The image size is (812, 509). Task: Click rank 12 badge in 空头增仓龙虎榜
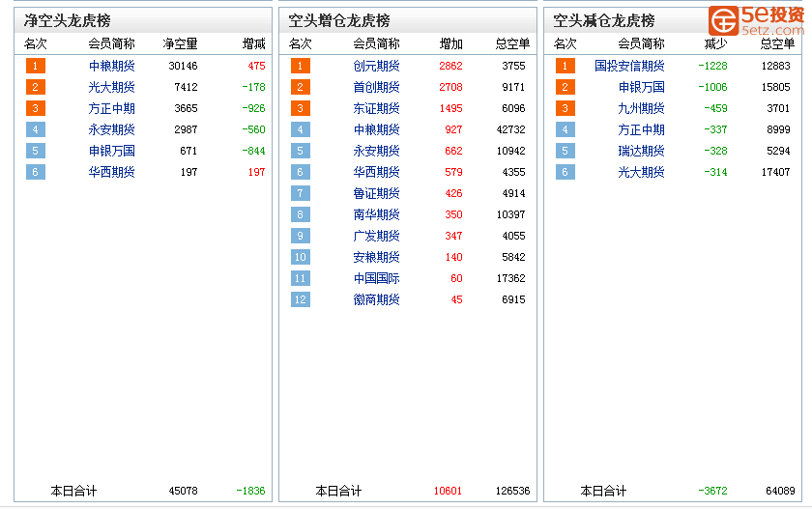tap(301, 299)
